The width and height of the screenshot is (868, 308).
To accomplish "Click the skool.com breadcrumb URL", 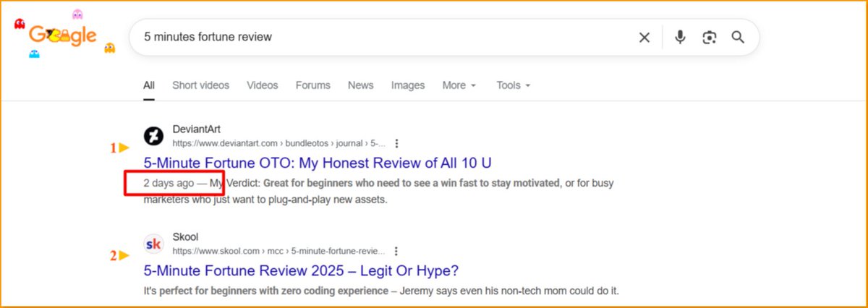I will (x=279, y=251).
